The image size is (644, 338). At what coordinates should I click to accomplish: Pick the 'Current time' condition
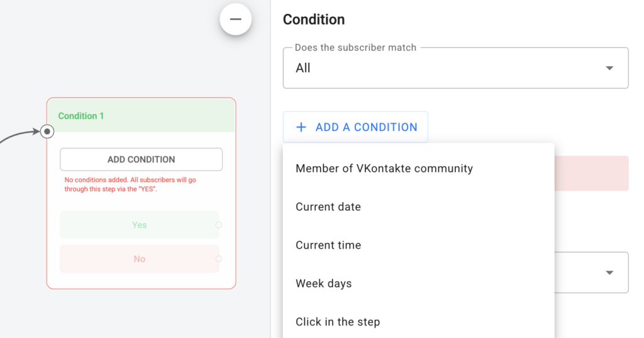tap(328, 245)
